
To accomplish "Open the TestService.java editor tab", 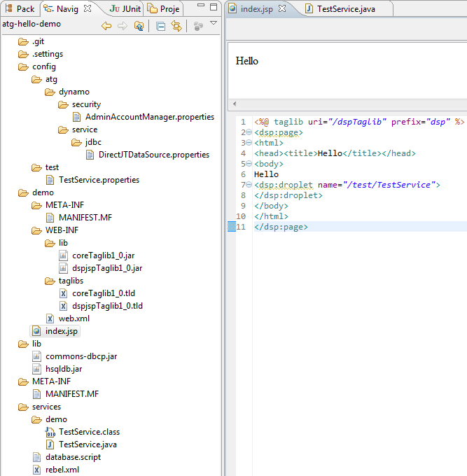I will click(341, 9).
